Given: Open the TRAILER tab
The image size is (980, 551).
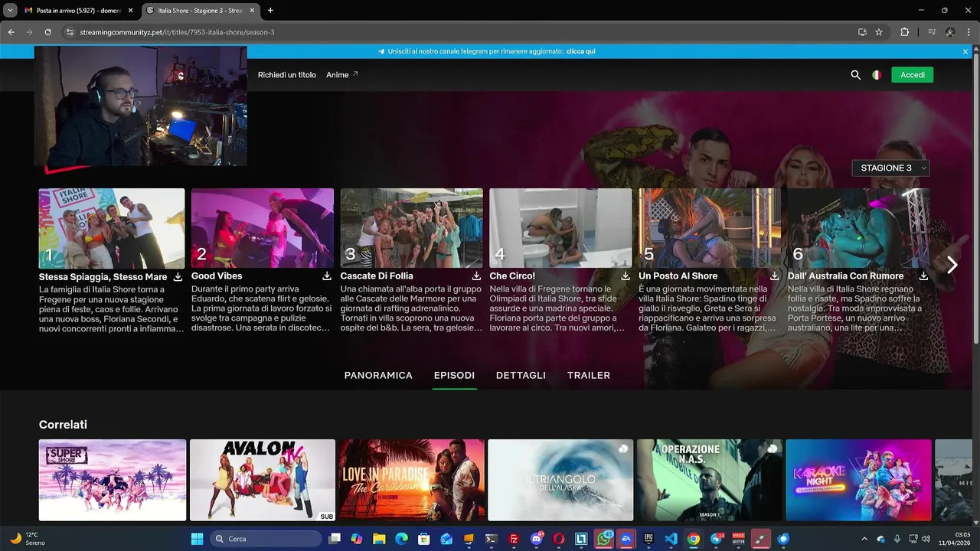Looking at the screenshot, I should [x=589, y=375].
